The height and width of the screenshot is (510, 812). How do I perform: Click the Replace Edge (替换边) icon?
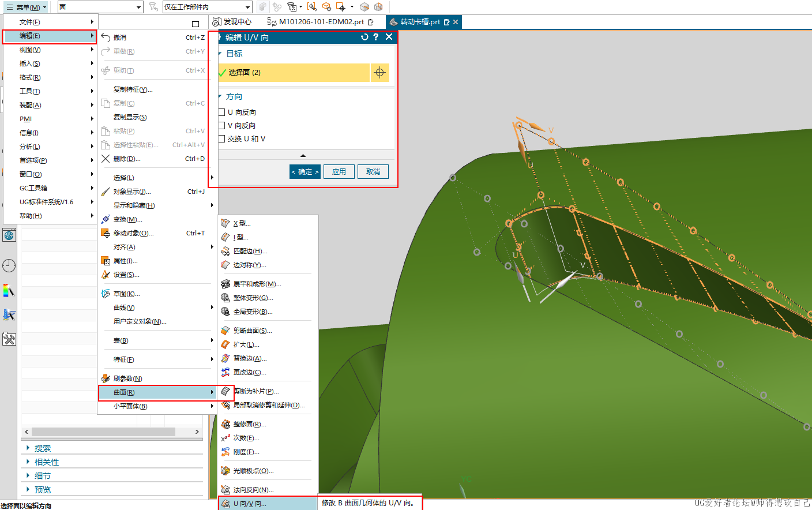pyautogui.click(x=225, y=358)
